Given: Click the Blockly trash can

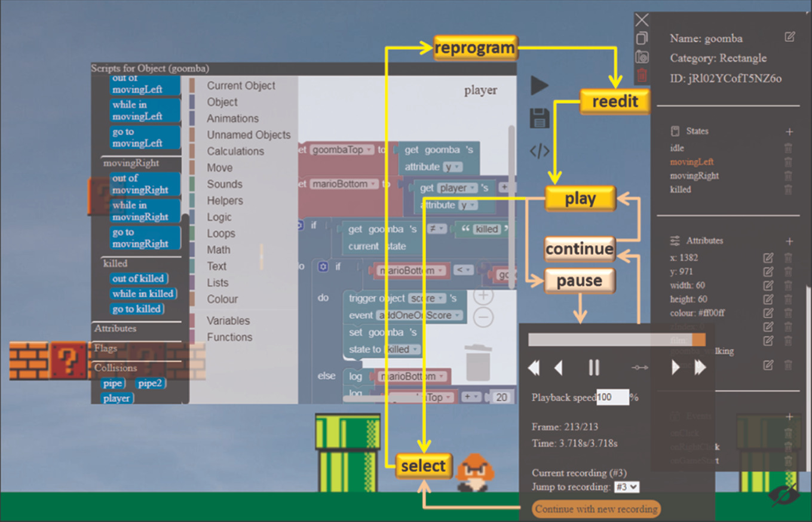Looking at the screenshot, I should [479, 362].
